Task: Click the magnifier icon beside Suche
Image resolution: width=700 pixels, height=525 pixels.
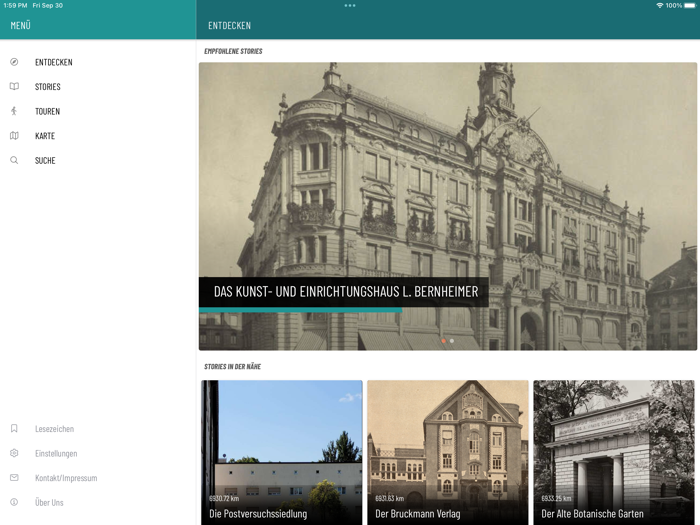Action: [14, 160]
